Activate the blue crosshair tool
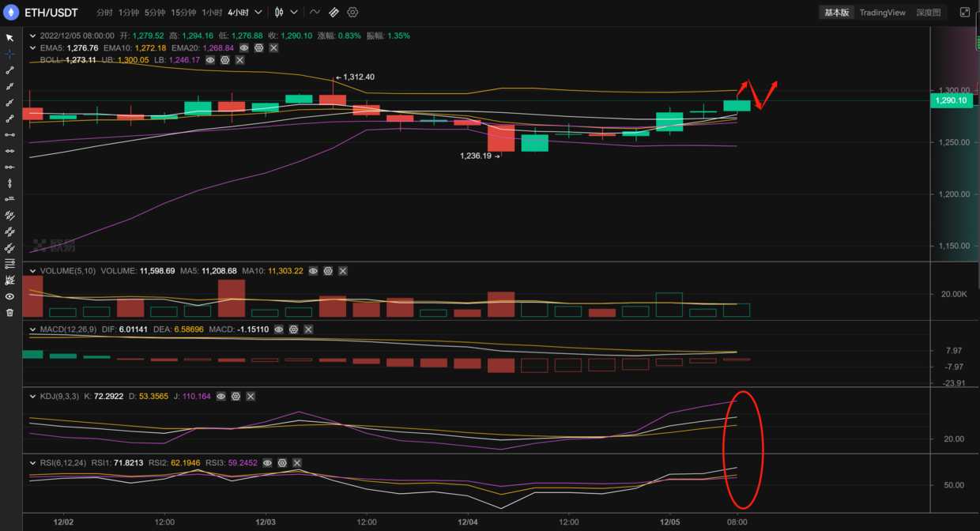The height and width of the screenshot is (531, 980). coord(9,54)
